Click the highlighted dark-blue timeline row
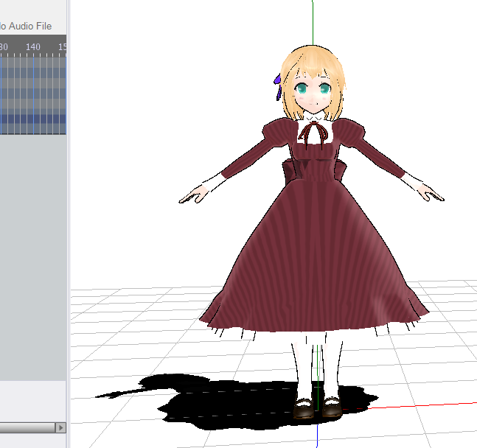Screen dimensions: 477x448 point(33,119)
